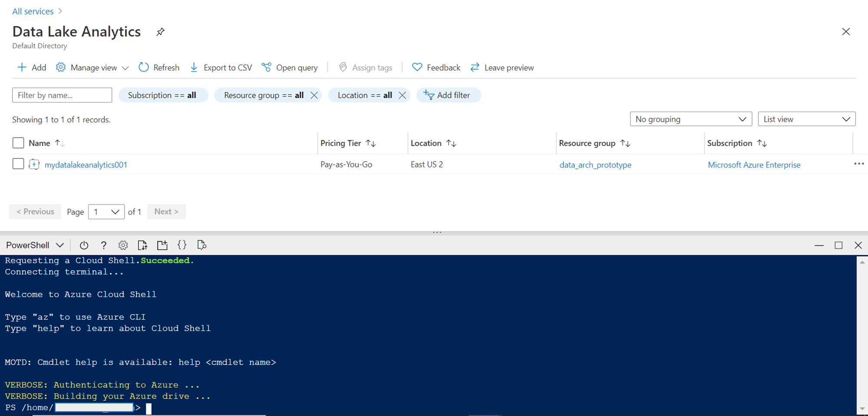Click the mydatalakeanalytics001 resource icon

tap(34, 165)
